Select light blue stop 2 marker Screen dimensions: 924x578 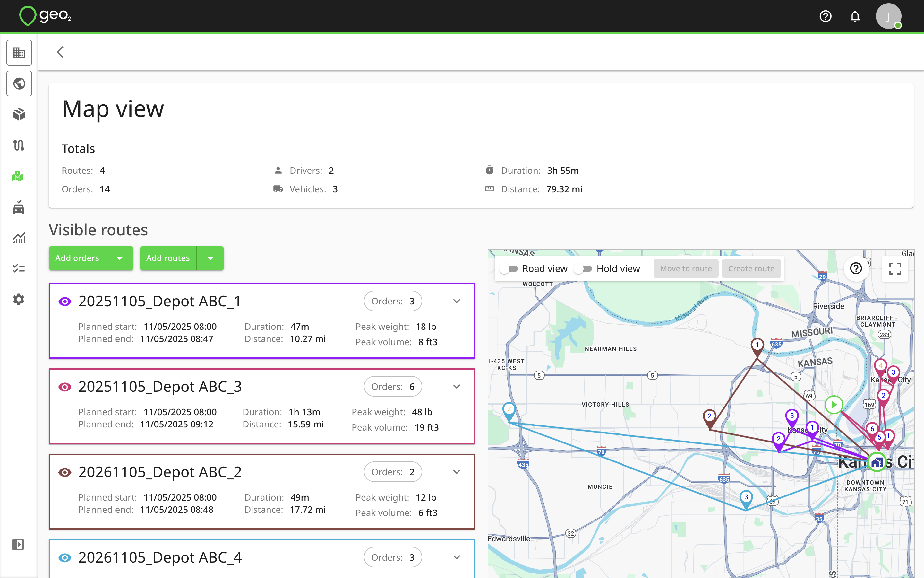tap(509, 411)
